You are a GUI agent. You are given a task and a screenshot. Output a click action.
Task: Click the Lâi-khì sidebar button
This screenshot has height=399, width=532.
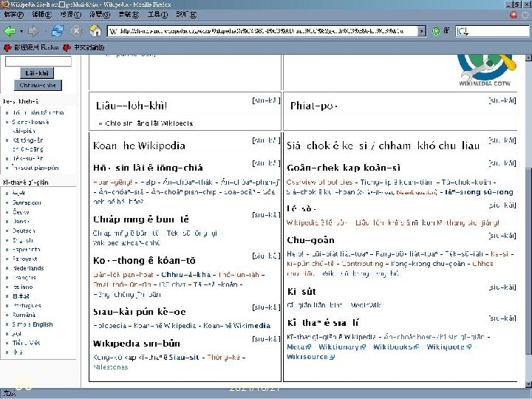(x=37, y=73)
